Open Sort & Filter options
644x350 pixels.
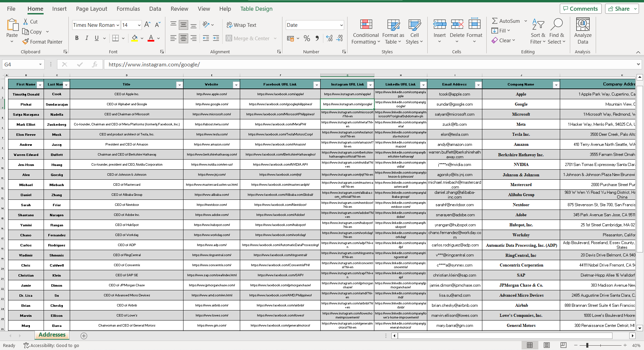[x=538, y=32]
